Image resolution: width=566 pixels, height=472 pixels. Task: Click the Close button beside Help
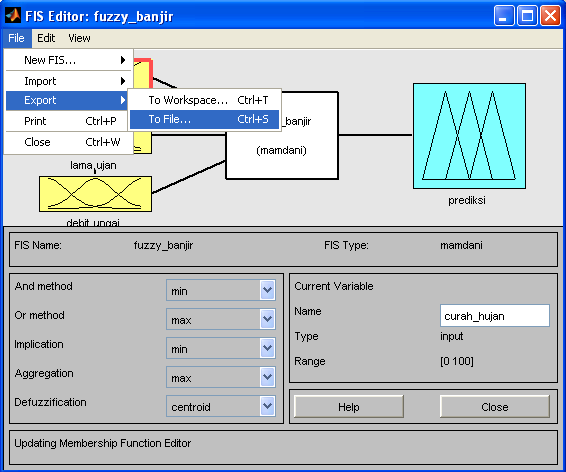click(x=495, y=407)
